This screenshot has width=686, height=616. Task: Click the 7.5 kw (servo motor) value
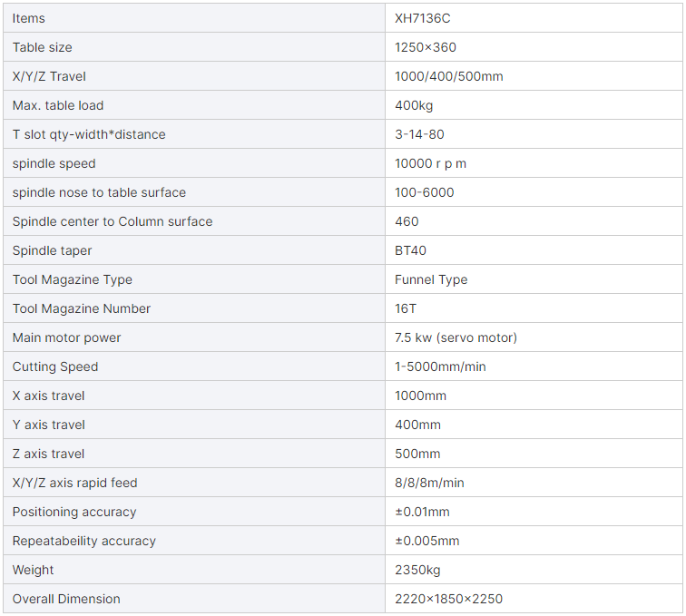(456, 337)
